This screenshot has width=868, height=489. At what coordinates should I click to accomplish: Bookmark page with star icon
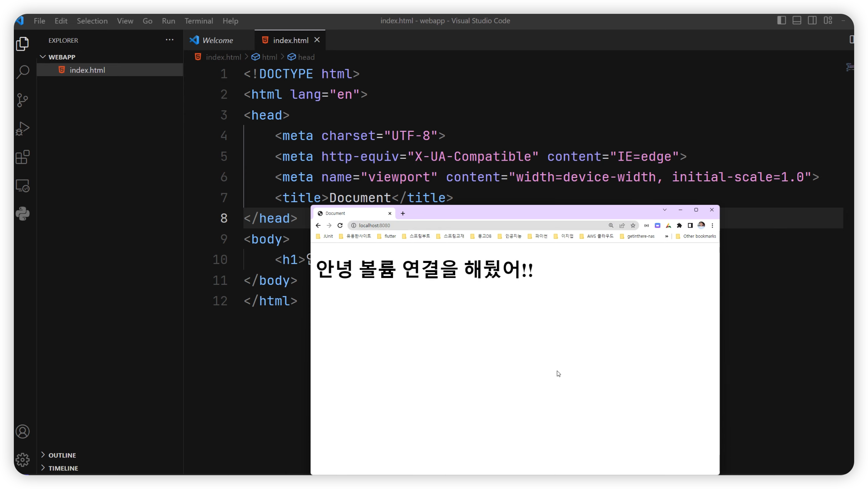[x=633, y=226]
